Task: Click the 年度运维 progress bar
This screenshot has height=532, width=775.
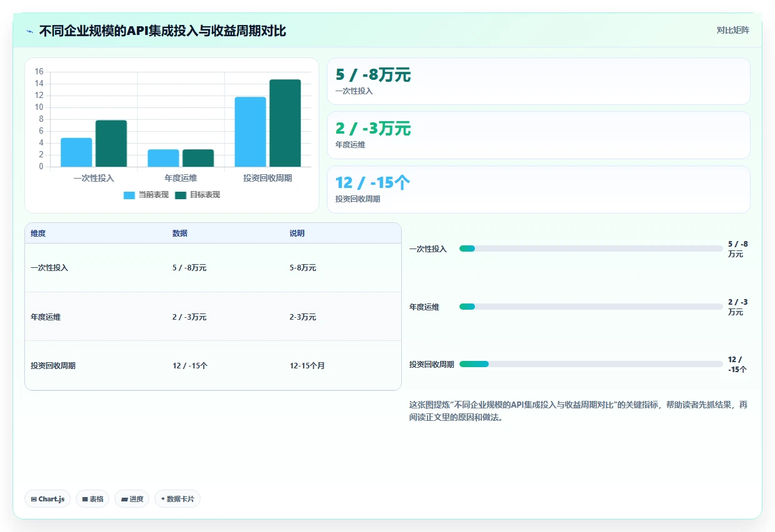Action: (x=591, y=307)
